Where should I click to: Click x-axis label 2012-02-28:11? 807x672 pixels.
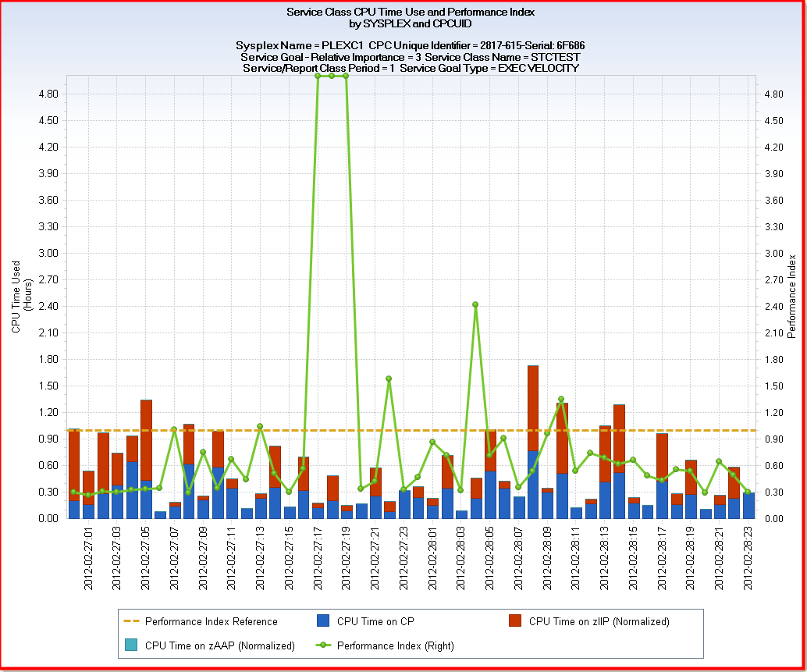pos(575,558)
